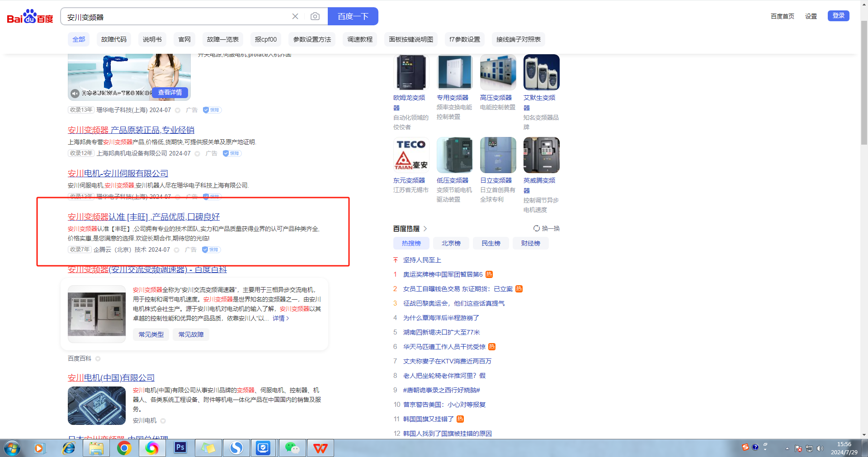Image resolution: width=868 pixels, height=457 pixels.
Task: Select the 故障代码 filter tab
Action: point(114,39)
